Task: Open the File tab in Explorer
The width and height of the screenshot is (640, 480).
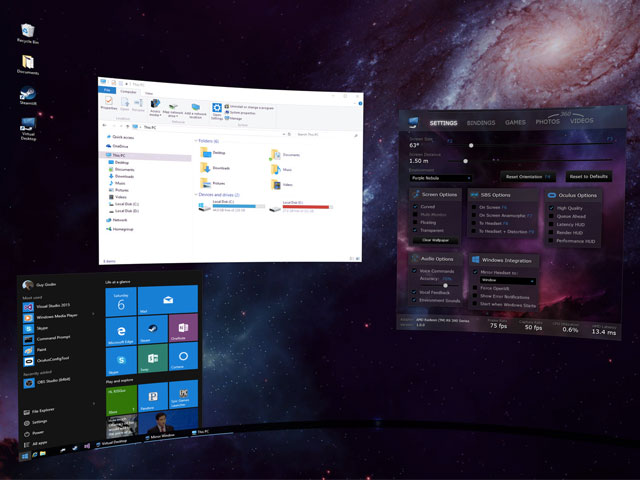Action: (107, 90)
